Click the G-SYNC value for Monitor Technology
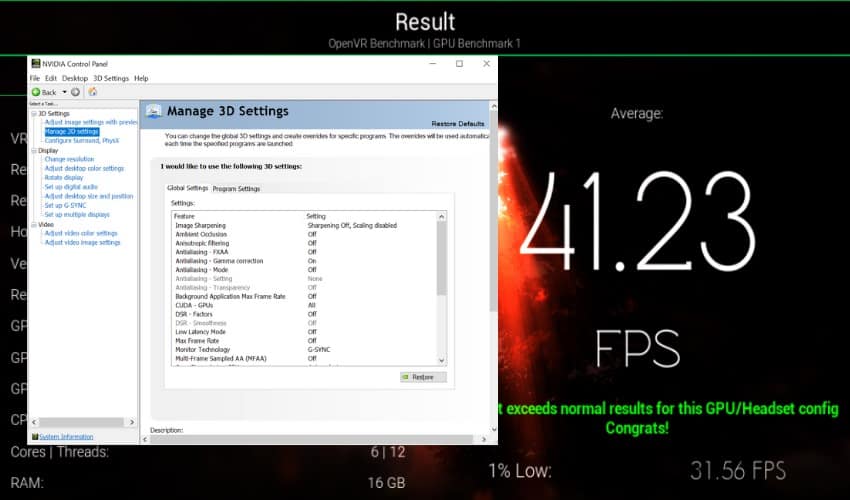 point(319,349)
